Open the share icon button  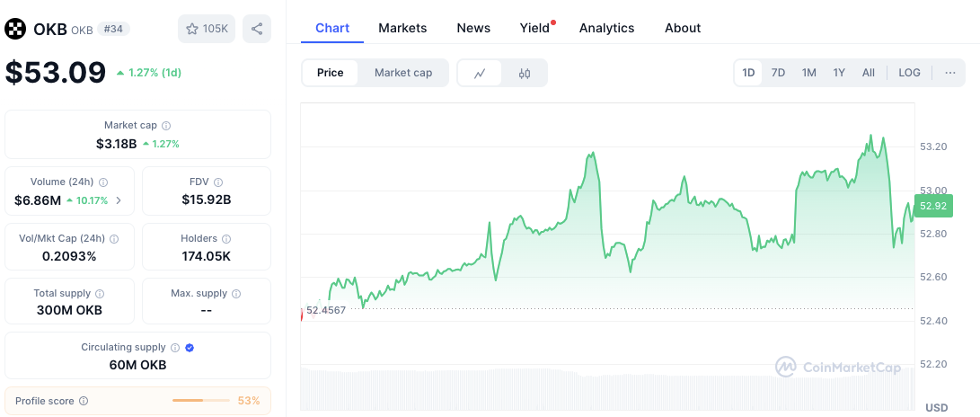coord(257,29)
